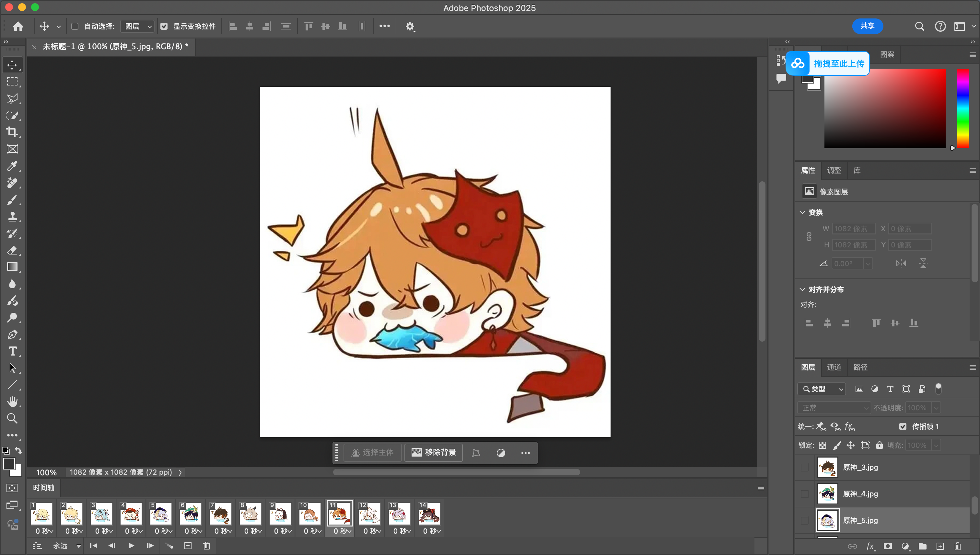980x555 pixels.
Task: Choose the Eyedropper tool
Action: [x=12, y=166]
